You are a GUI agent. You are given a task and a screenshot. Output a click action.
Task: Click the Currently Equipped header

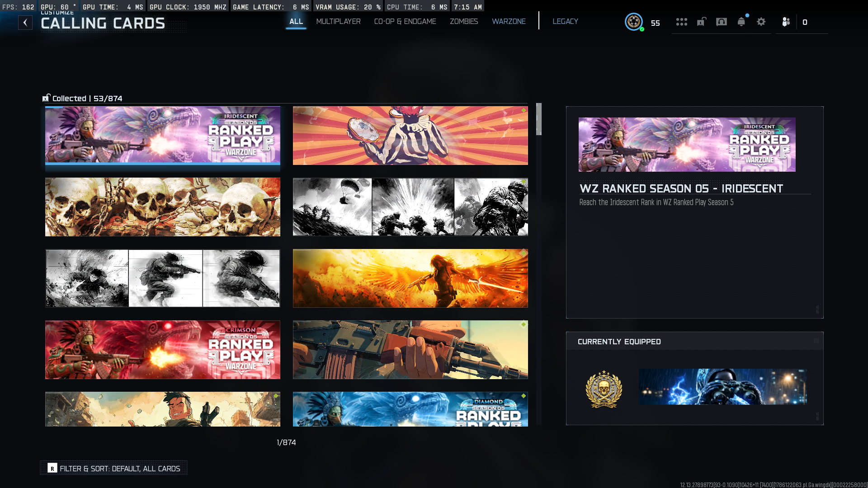[619, 342]
